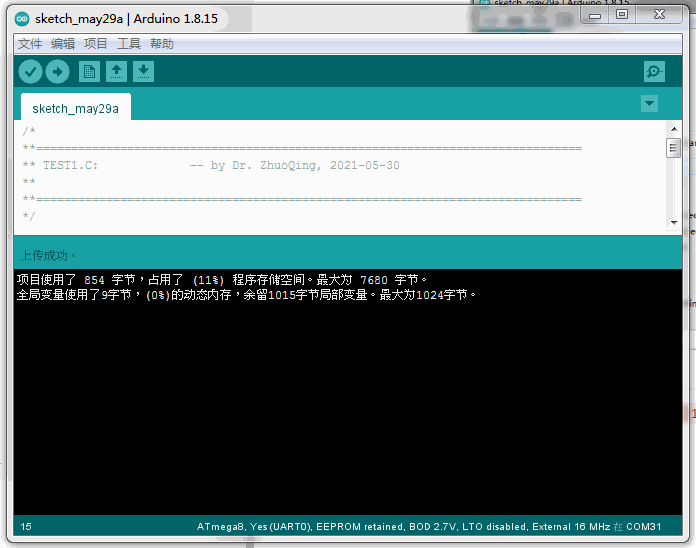Image resolution: width=696 pixels, height=548 pixels.
Task: Click the Verify sketch checkmark button
Action: point(30,71)
